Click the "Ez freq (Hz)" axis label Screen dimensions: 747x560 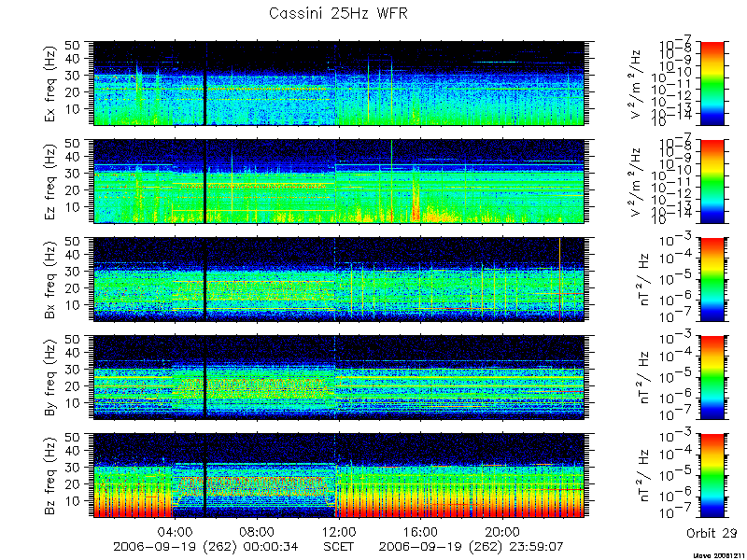coord(51,182)
